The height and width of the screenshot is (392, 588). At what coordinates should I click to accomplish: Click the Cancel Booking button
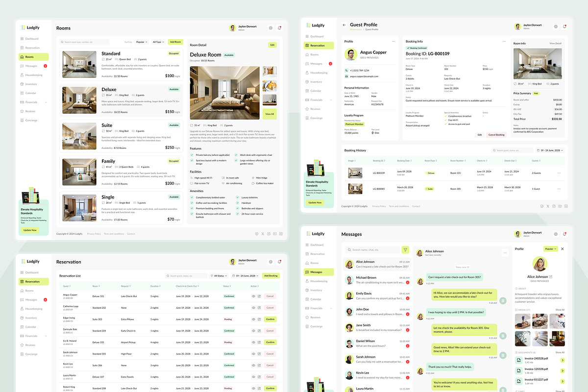(496, 135)
